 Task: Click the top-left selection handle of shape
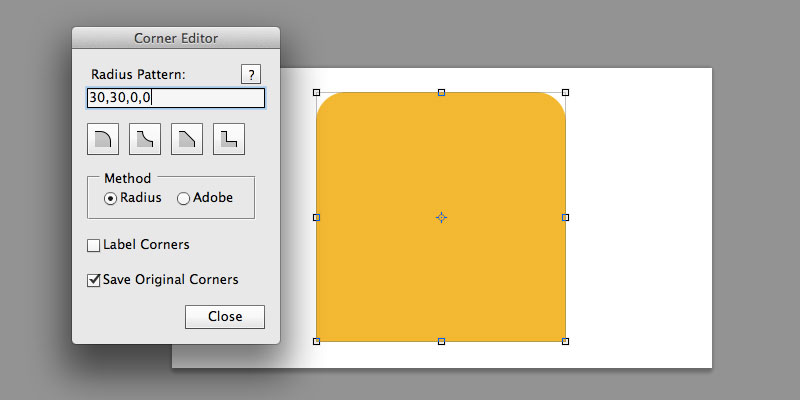316,92
